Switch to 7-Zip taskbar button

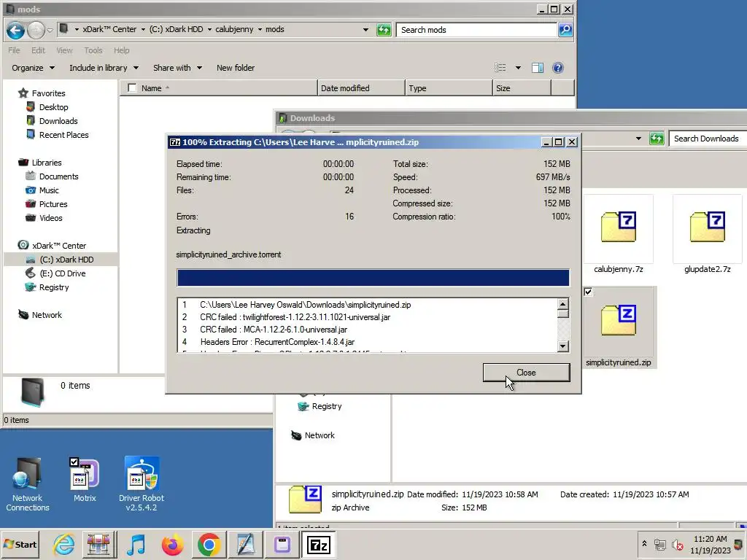coord(318,544)
